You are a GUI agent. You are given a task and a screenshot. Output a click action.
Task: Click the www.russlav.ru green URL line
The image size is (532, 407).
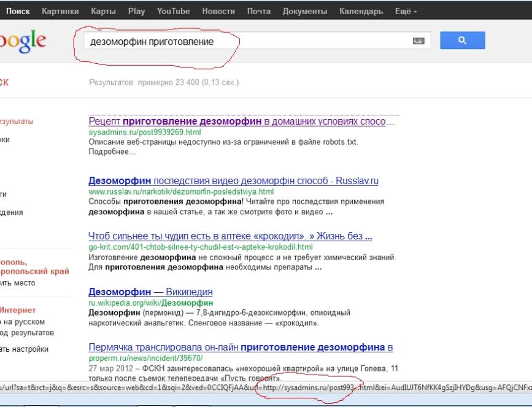[x=181, y=192]
